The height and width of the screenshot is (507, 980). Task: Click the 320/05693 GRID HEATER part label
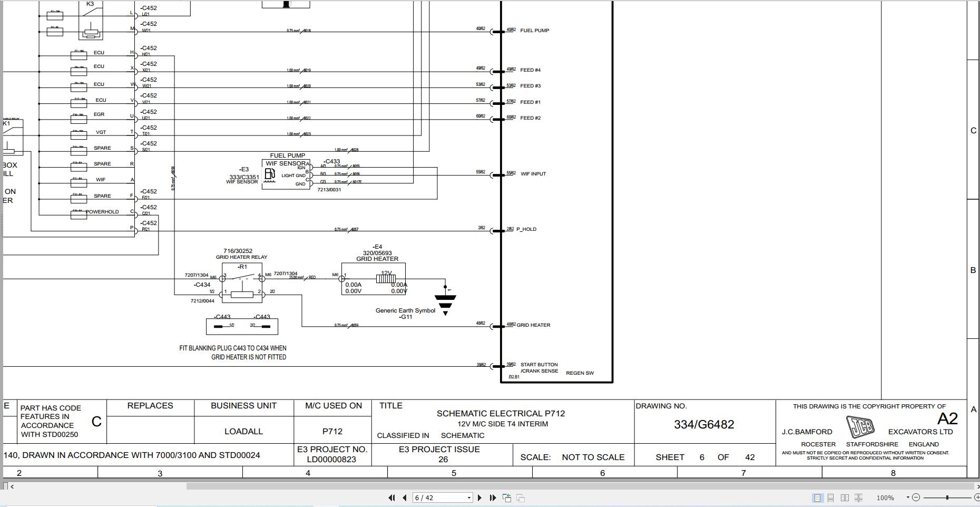point(377,256)
